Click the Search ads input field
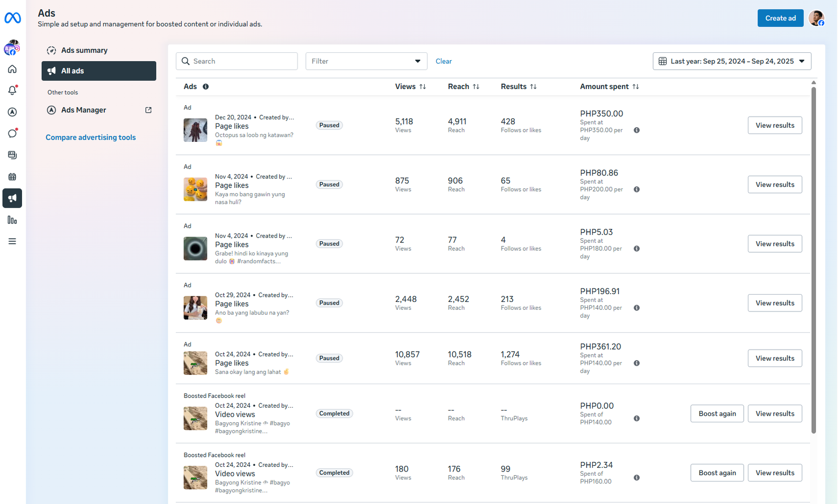The height and width of the screenshot is (504, 838). click(x=242, y=61)
